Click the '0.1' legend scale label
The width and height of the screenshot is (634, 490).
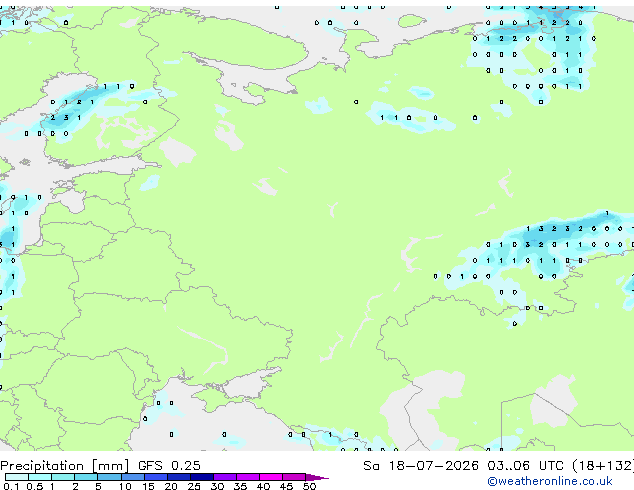[x=12, y=486]
